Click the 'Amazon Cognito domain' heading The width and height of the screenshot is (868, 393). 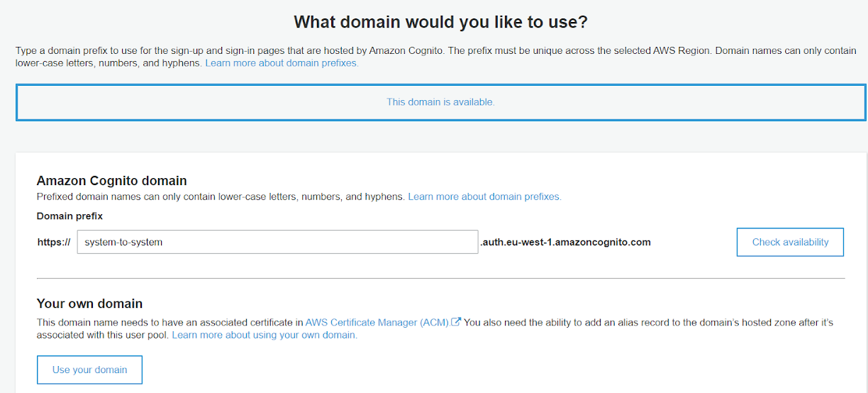point(111,181)
